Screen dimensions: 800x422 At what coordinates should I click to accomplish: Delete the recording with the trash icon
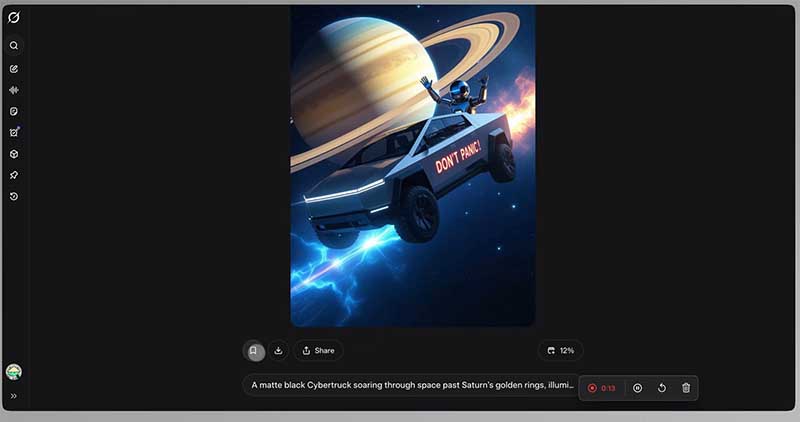coord(686,388)
